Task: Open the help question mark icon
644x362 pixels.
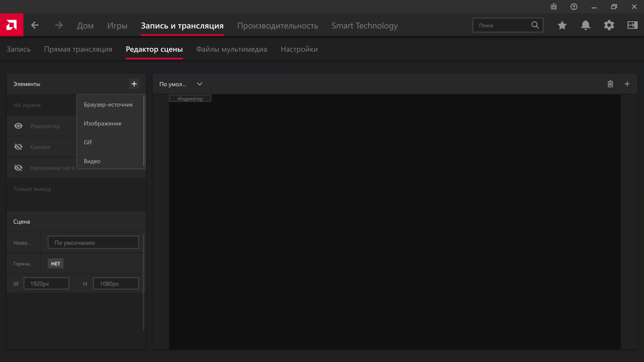Action: pyautogui.click(x=574, y=7)
